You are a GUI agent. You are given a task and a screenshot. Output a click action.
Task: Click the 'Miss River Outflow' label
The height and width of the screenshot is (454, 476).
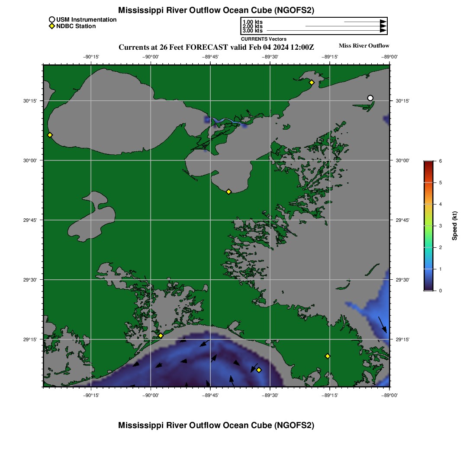[x=363, y=46]
